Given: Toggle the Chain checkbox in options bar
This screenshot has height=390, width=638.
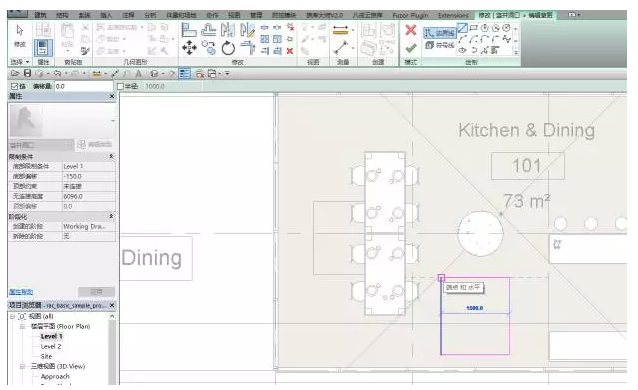Looking at the screenshot, I should (15, 86).
